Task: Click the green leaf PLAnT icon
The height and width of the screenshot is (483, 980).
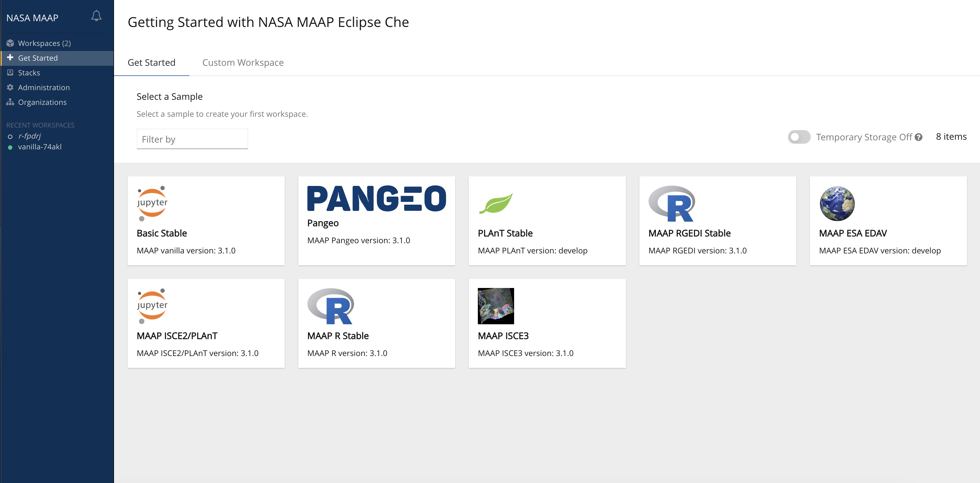Action: [496, 204]
